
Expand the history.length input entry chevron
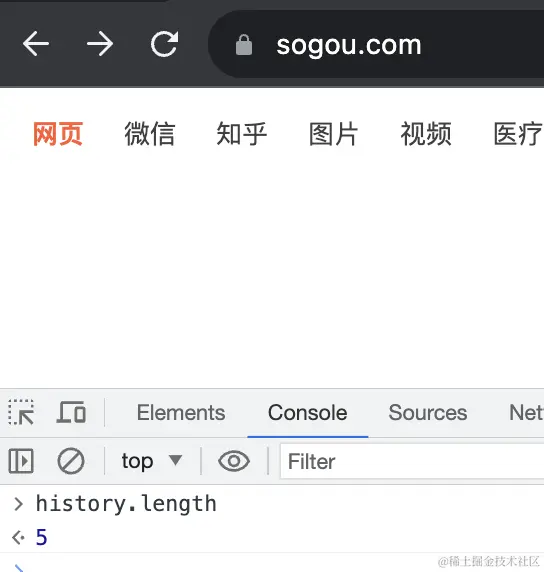point(18,504)
